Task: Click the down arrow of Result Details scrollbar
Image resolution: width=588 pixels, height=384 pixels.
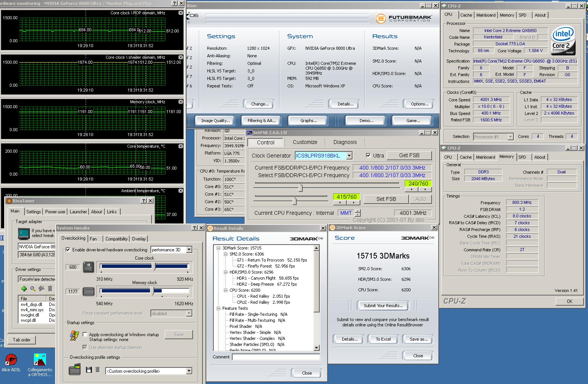Action: [x=316, y=348]
